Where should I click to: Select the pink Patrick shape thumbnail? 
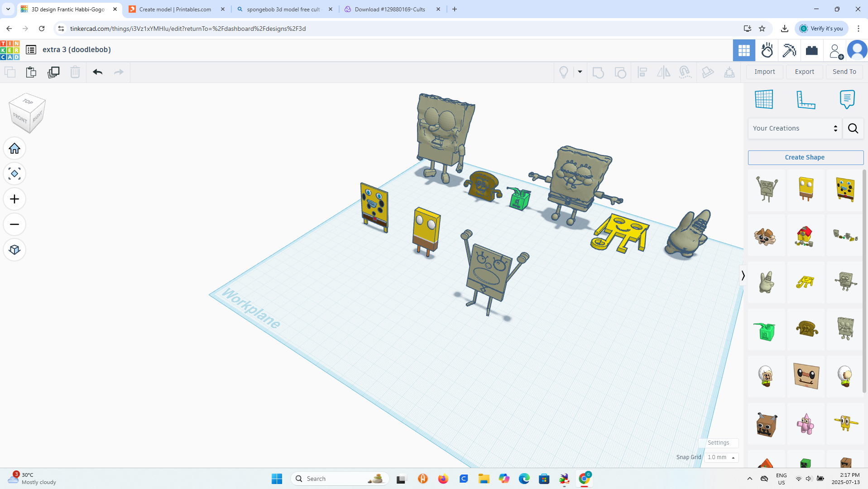click(x=806, y=424)
